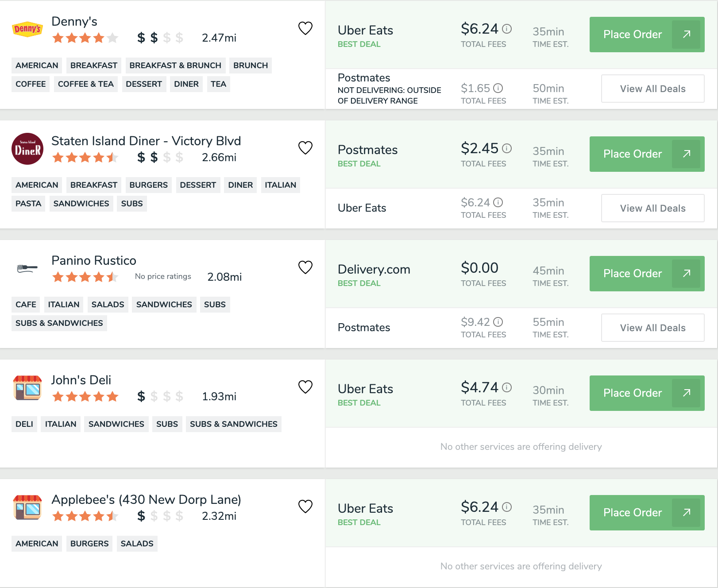Select Denny's COFFEE & TEA tag
The width and height of the screenshot is (718, 588).
(86, 84)
